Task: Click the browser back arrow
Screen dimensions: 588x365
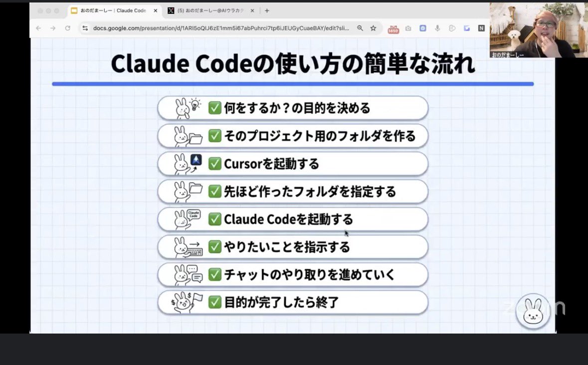Action: pos(38,28)
